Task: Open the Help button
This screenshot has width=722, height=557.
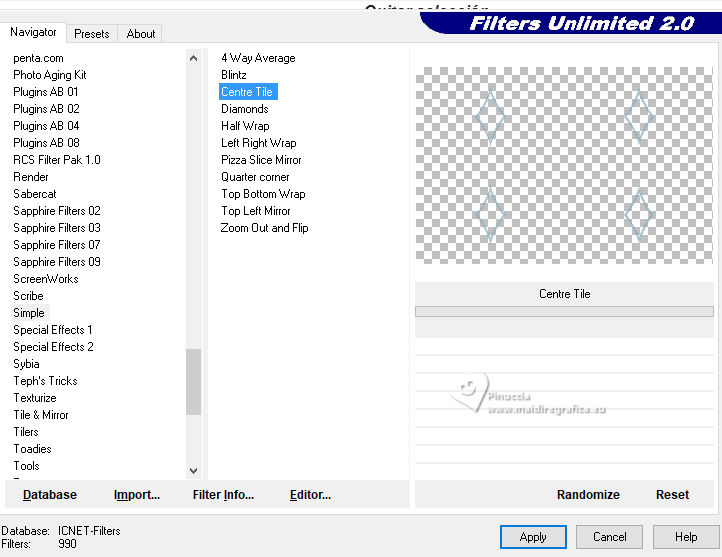Action: [686, 537]
